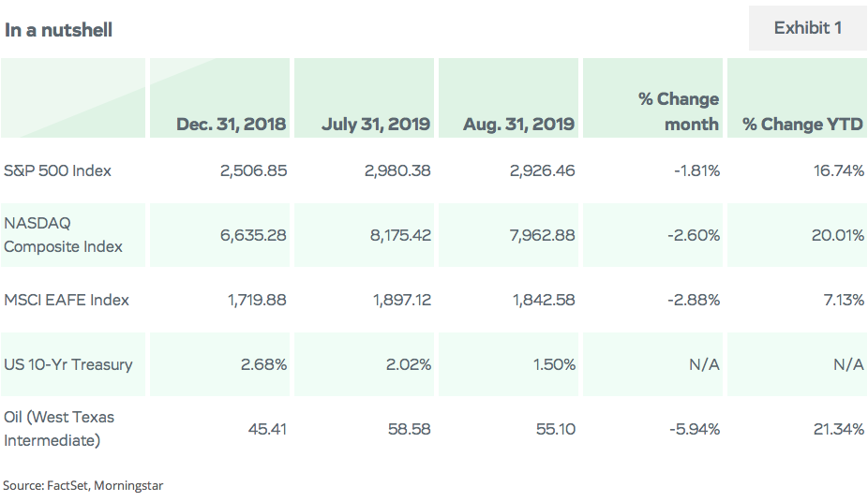Click the NASDAQ YTD change 20.01%
This screenshot has width=868, height=502.
pos(838,235)
